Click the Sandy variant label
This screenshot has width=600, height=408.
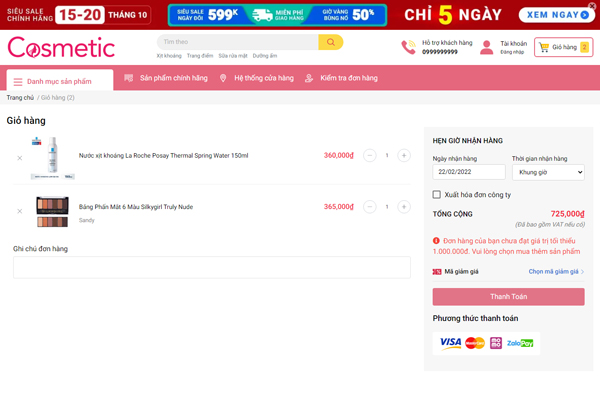click(x=86, y=220)
